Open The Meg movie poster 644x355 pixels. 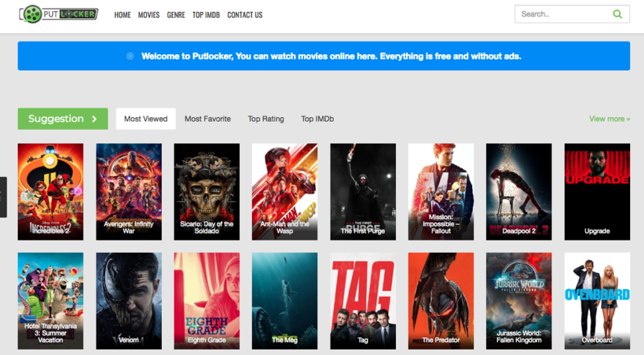(284, 301)
